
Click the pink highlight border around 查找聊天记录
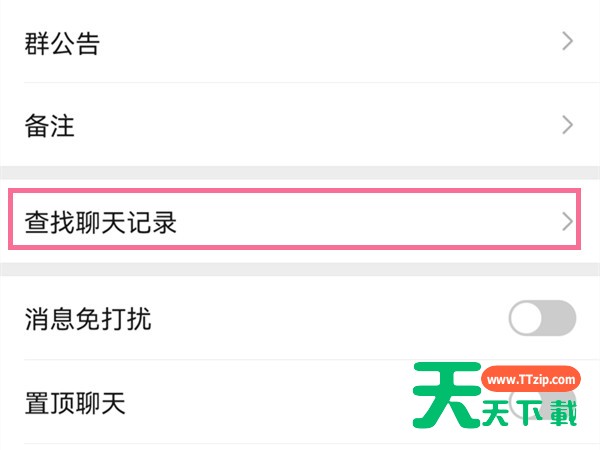(295, 191)
